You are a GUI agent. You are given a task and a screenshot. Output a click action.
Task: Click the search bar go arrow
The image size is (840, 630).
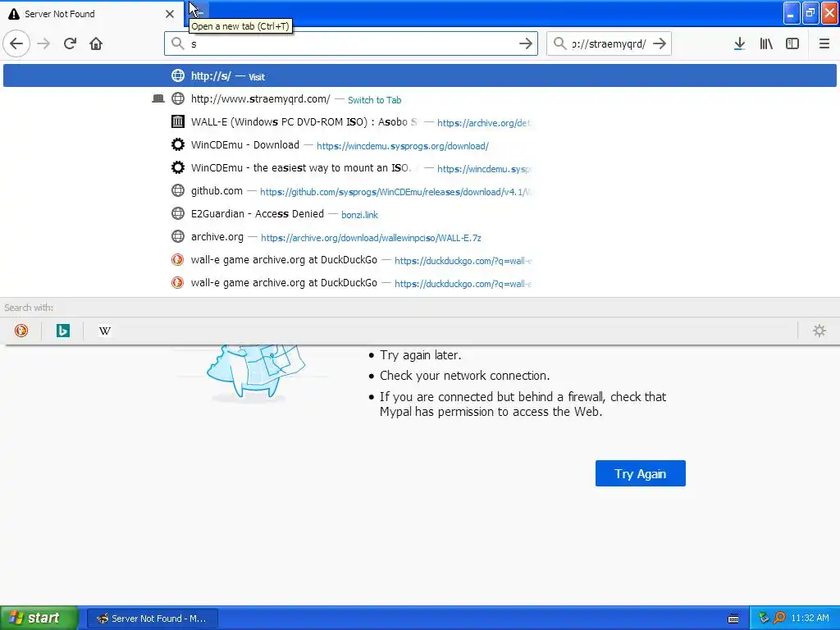tap(660, 43)
